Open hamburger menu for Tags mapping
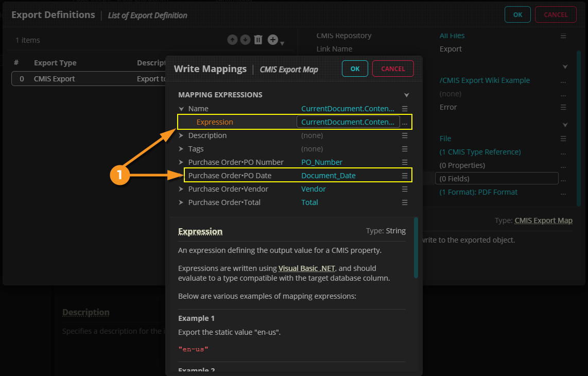This screenshot has height=376, width=588. 405,149
